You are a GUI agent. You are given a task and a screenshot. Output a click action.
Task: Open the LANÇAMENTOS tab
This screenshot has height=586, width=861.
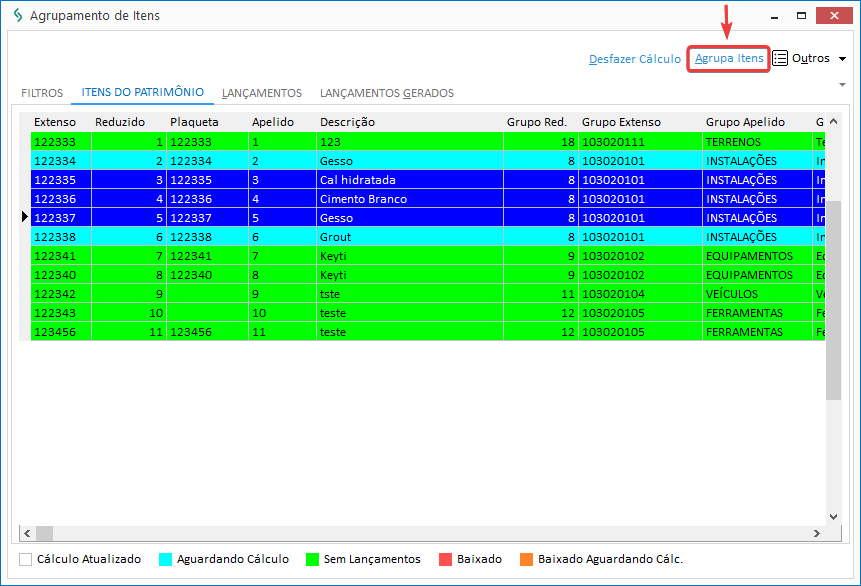point(262,93)
